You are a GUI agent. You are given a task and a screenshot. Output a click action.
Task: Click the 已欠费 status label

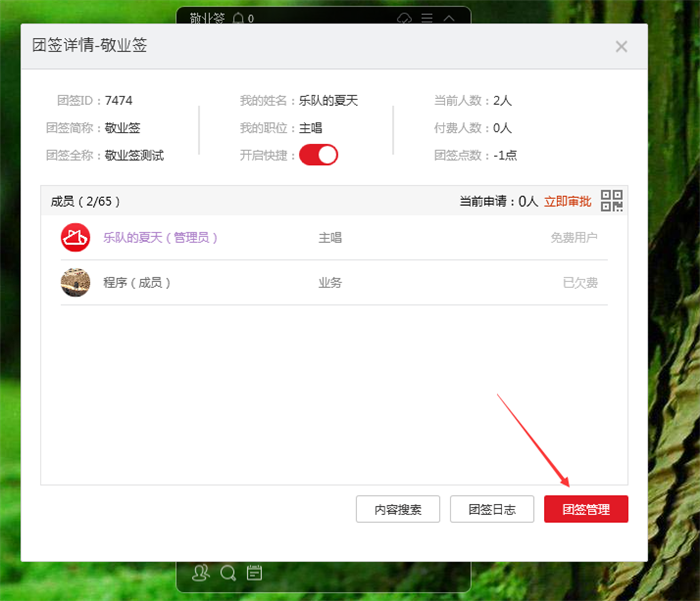[580, 283]
